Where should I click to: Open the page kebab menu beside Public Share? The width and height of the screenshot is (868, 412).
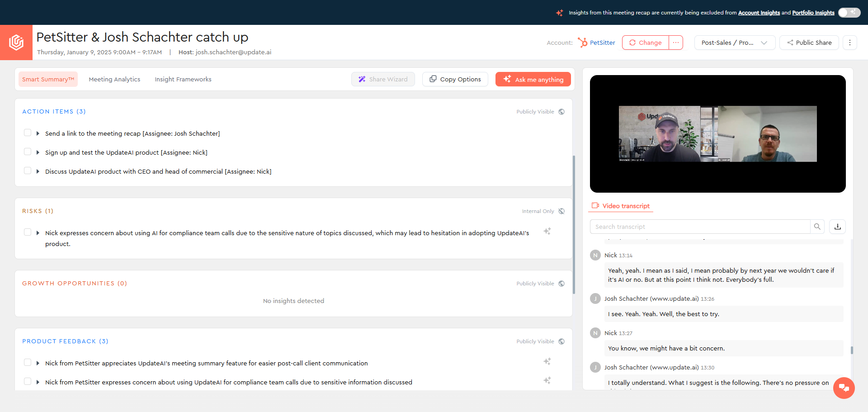(x=850, y=43)
